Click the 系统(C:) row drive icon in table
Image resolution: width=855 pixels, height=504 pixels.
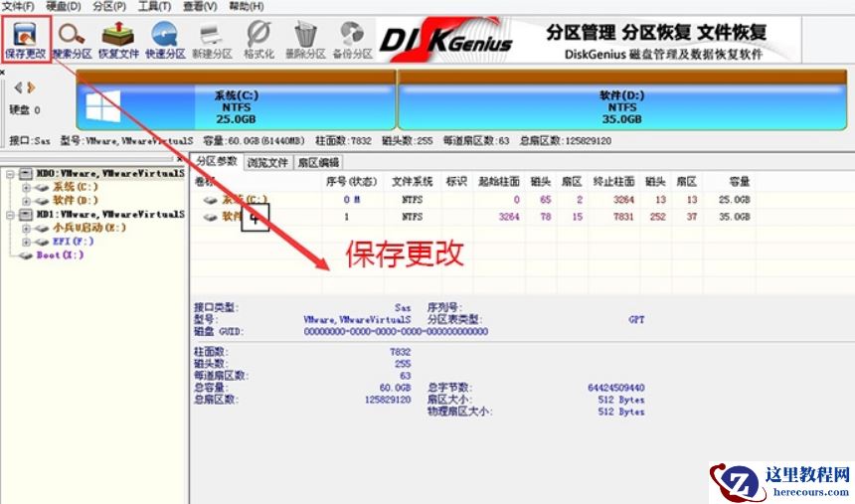click(211, 200)
